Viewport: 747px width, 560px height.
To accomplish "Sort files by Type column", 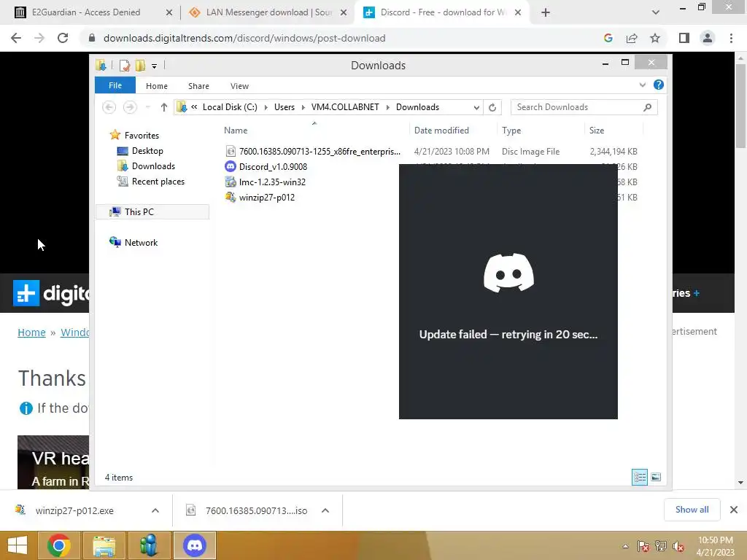I will tap(511, 131).
